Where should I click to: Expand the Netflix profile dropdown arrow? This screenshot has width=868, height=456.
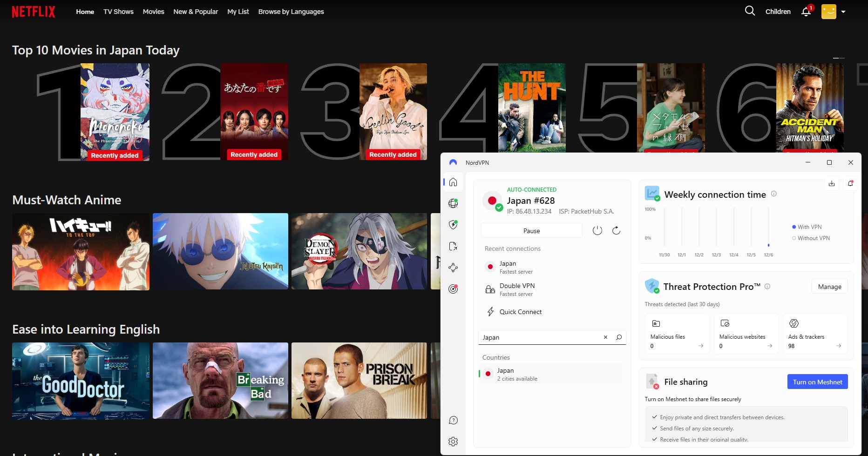pos(843,12)
